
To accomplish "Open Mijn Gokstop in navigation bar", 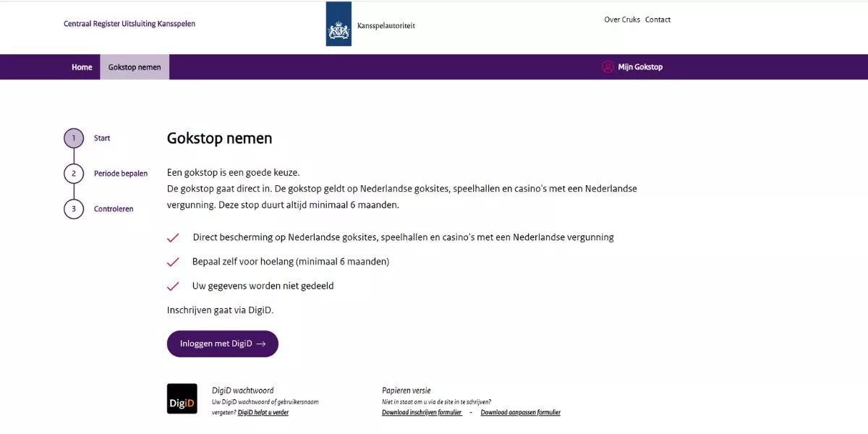I will [632, 67].
